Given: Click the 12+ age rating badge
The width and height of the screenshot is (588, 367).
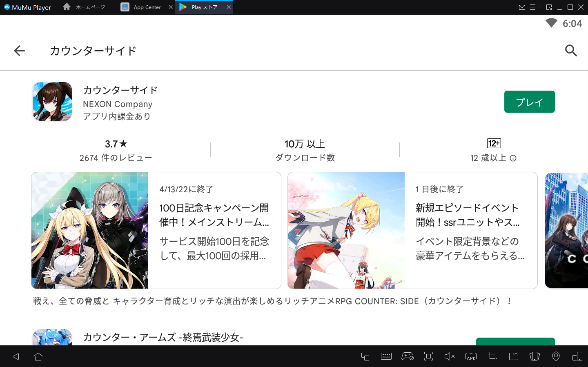Looking at the screenshot, I should (494, 143).
